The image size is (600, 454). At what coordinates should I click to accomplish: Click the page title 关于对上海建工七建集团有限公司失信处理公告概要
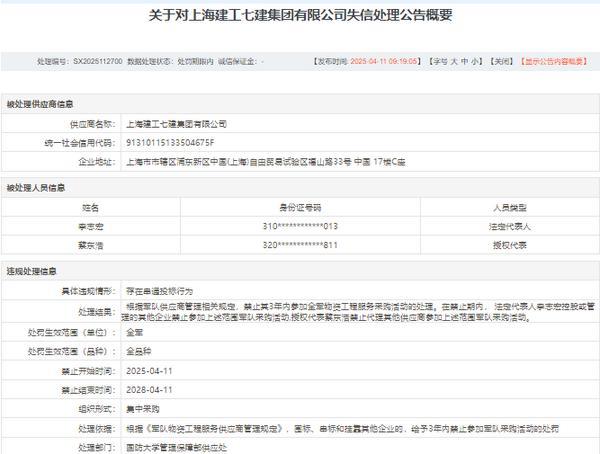click(x=300, y=15)
